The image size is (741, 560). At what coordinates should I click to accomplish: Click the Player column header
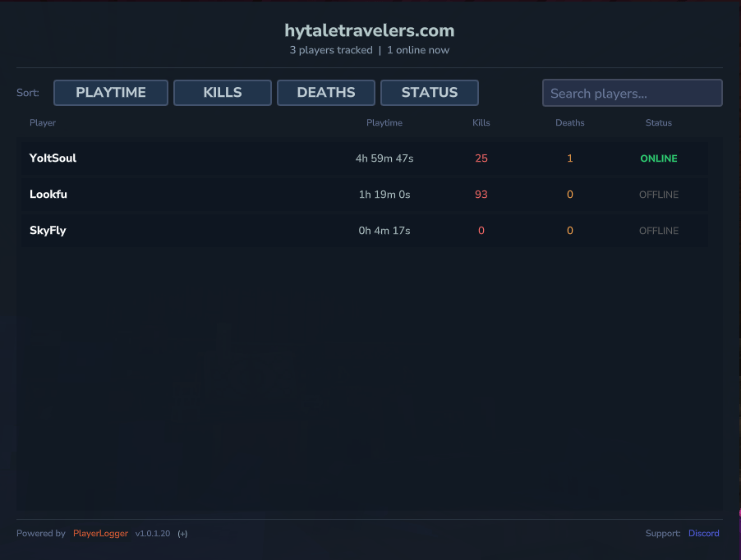43,123
